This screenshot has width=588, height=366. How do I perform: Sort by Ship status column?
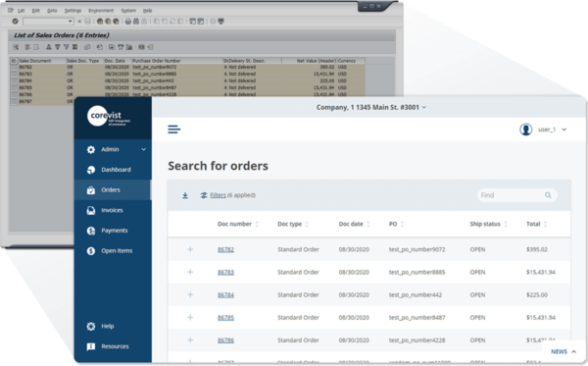[488, 224]
